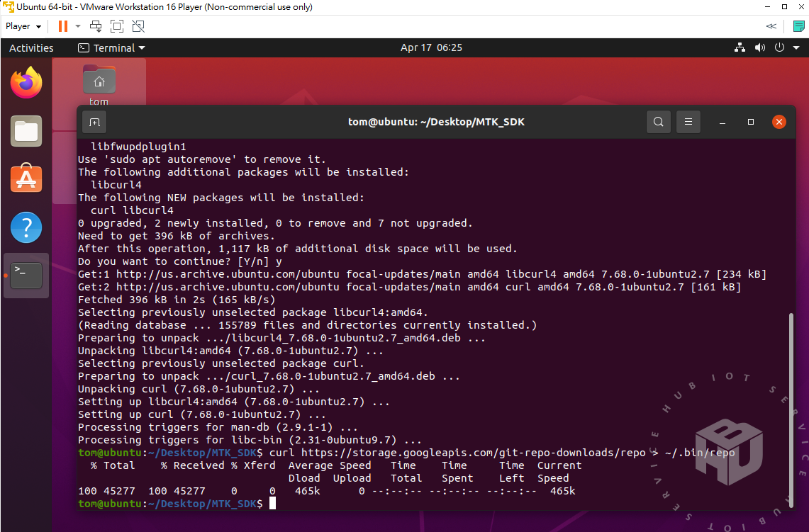Click 'After this operation, 1,117 kB' line
The width and height of the screenshot is (809, 532).
tap(298, 249)
